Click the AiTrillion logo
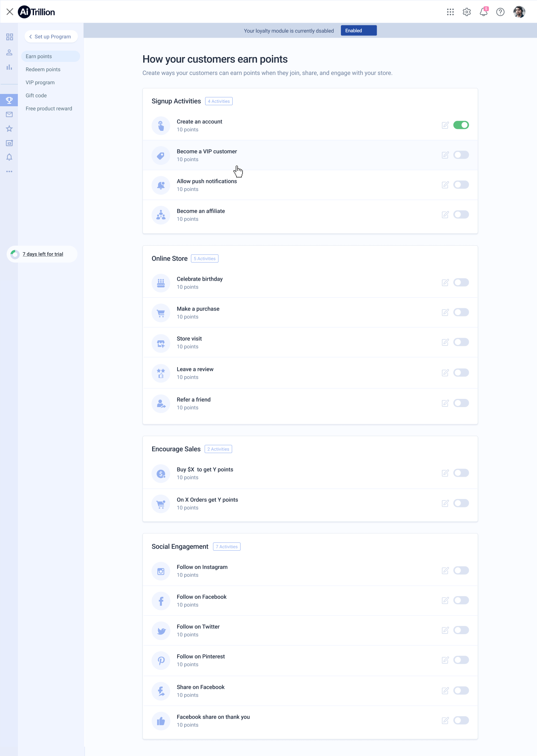The image size is (537, 756). click(x=37, y=12)
